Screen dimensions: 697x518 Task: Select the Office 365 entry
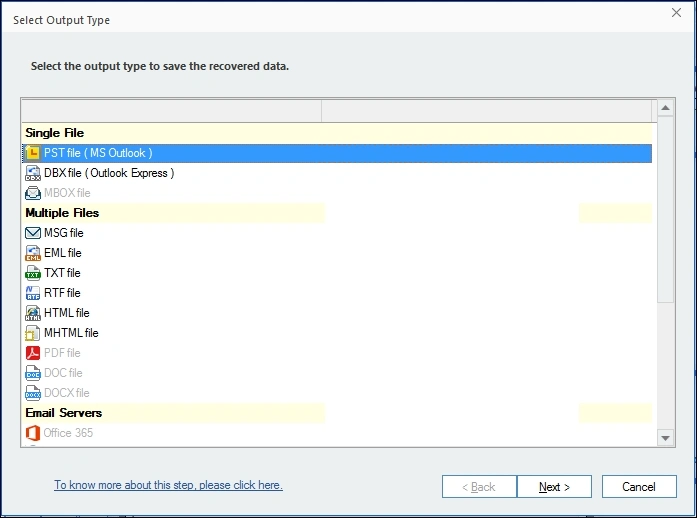coord(336,433)
